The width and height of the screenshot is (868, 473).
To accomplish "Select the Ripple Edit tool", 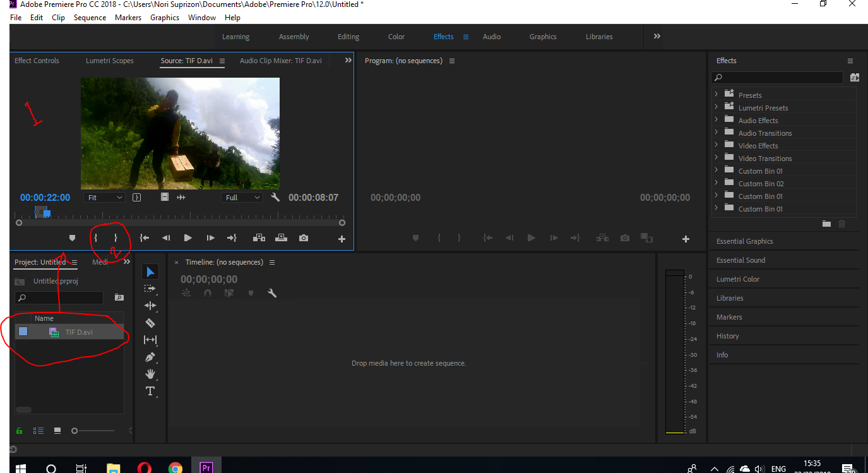I will 150,306.
